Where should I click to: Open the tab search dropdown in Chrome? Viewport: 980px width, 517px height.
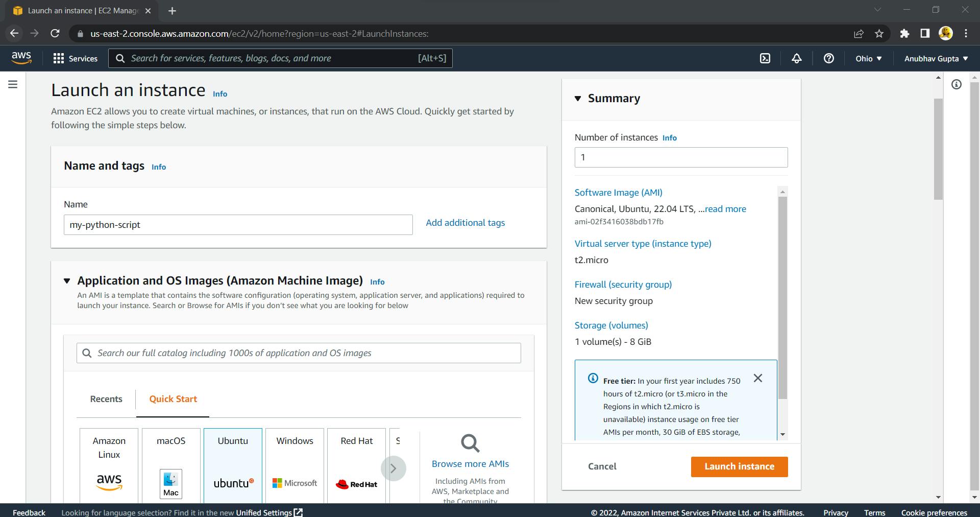(878, 10)
